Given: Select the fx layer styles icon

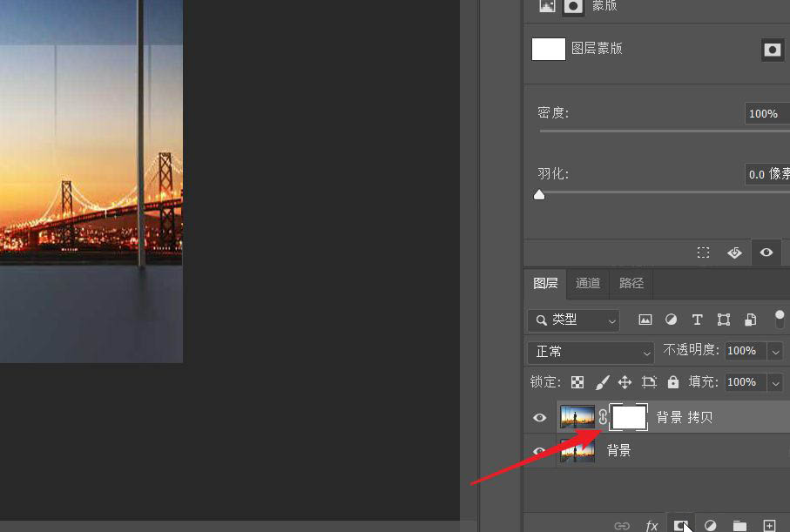Looking at the screenshot, I should [652, 525].
